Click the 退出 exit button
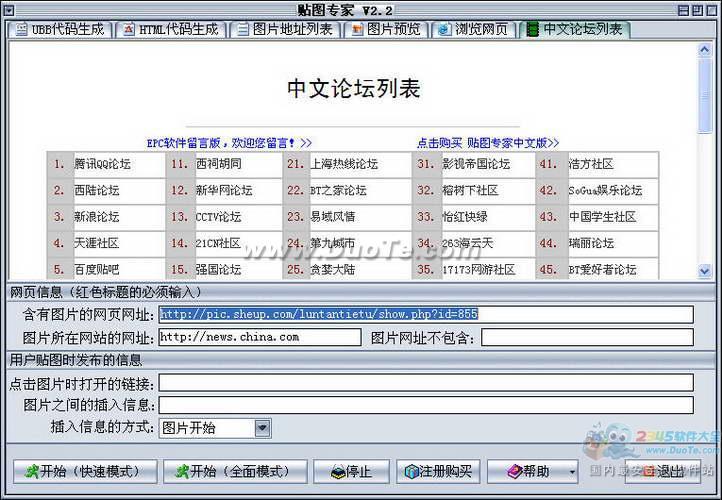The image size is (722, 500). [663, 471]
